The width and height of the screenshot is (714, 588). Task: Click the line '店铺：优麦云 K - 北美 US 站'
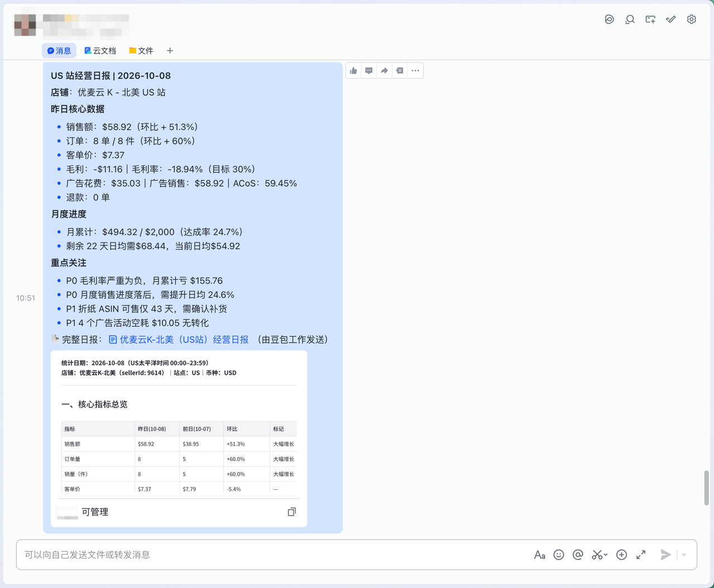click(108, 93)
